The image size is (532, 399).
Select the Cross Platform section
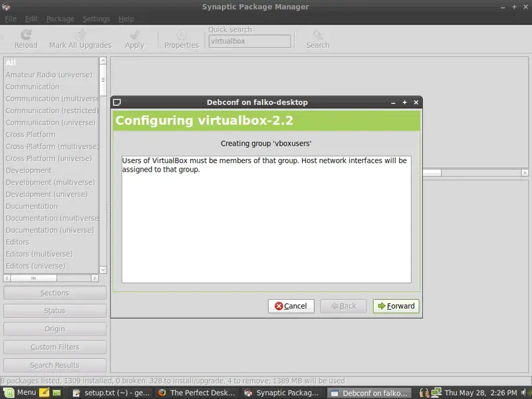coord(31,134)
